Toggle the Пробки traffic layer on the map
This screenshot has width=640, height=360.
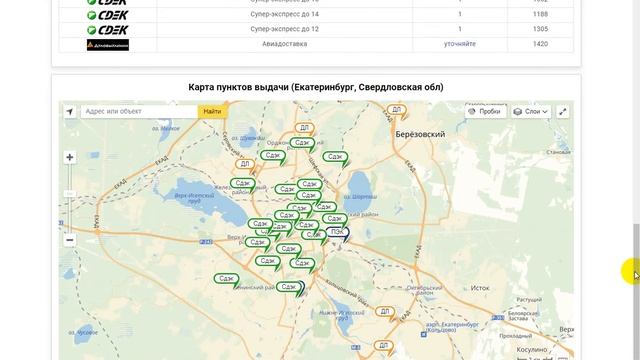[x=485, y=111]
